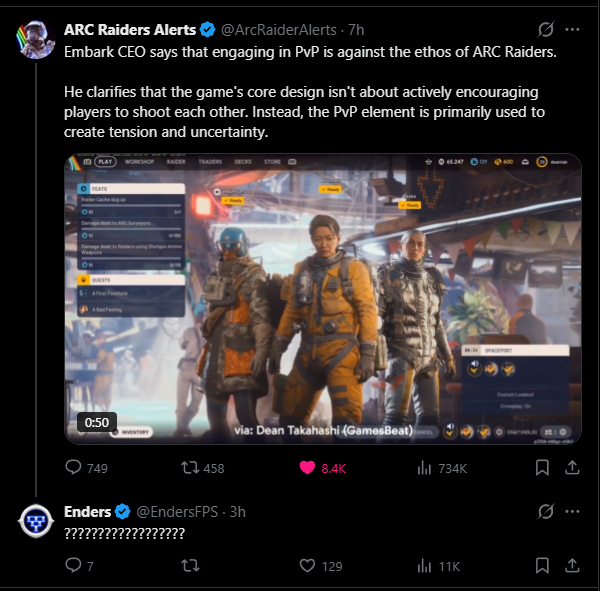Viewport: 600px width, 591px height.
Task: View analytics showing 734K views
Action: click(x=442, y=468)
